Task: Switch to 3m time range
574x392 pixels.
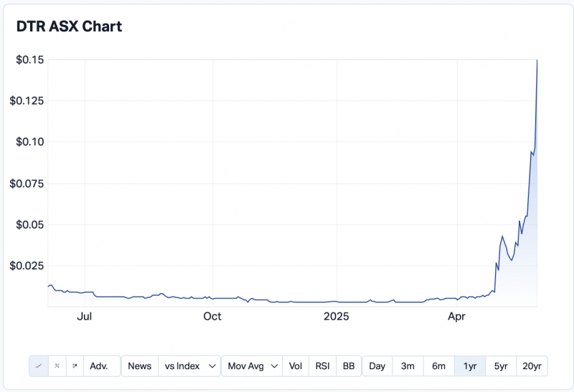Action: (x=408, y=366)
